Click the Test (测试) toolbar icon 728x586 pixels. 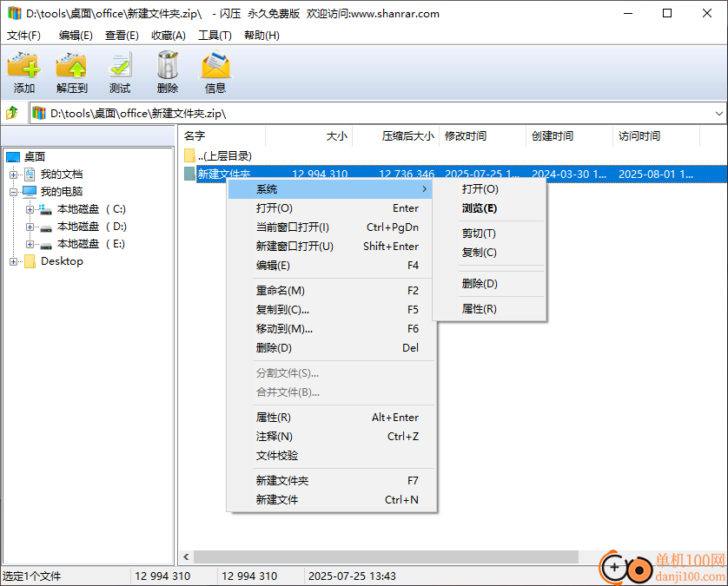(x=120, y=65)
